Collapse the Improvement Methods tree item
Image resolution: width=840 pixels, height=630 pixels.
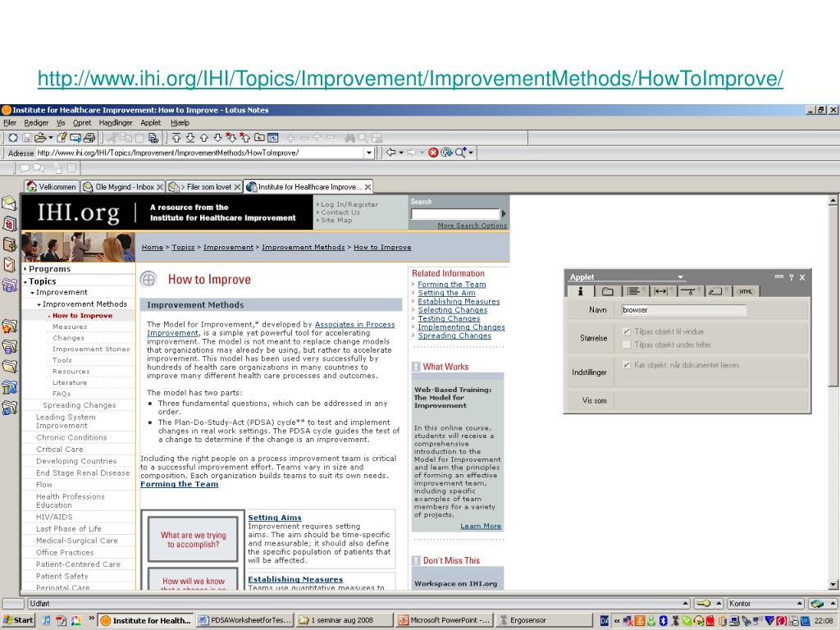pos(83,304)
